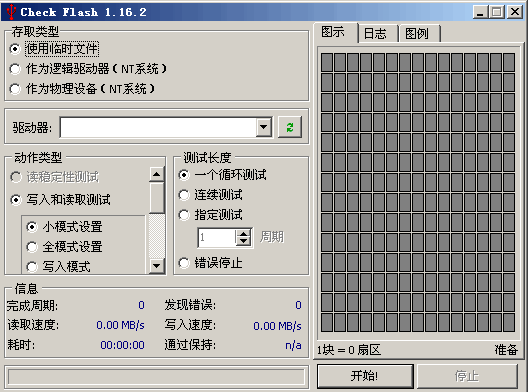The height and width of the screenshot is (392, 529).
Task: Click the 动作类型 scrollbar thumb
Action: tap(157, 198)
